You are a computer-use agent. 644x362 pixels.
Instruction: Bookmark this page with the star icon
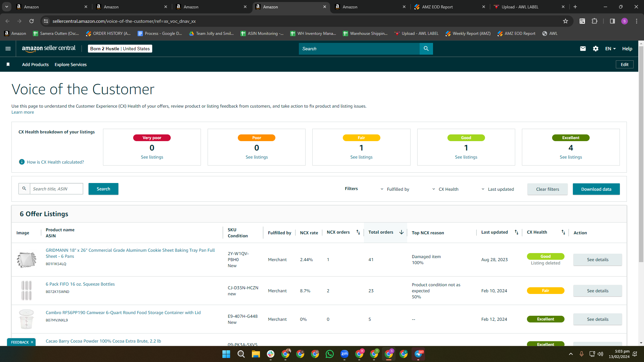point(566,21)
